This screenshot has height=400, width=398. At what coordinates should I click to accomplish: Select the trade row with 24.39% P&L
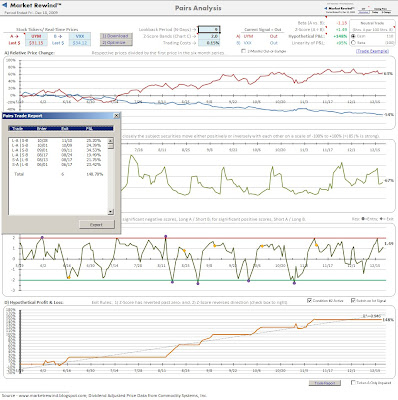click(x=57, y=146)
